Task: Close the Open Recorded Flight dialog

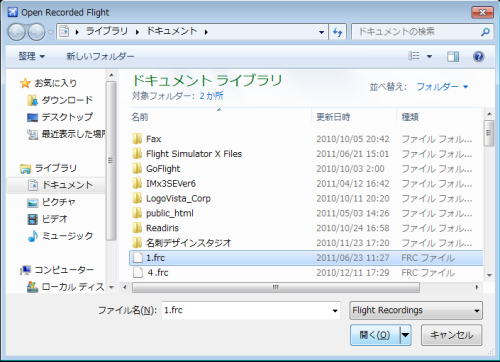Action: pyautogui.click(x=482, y=13)
